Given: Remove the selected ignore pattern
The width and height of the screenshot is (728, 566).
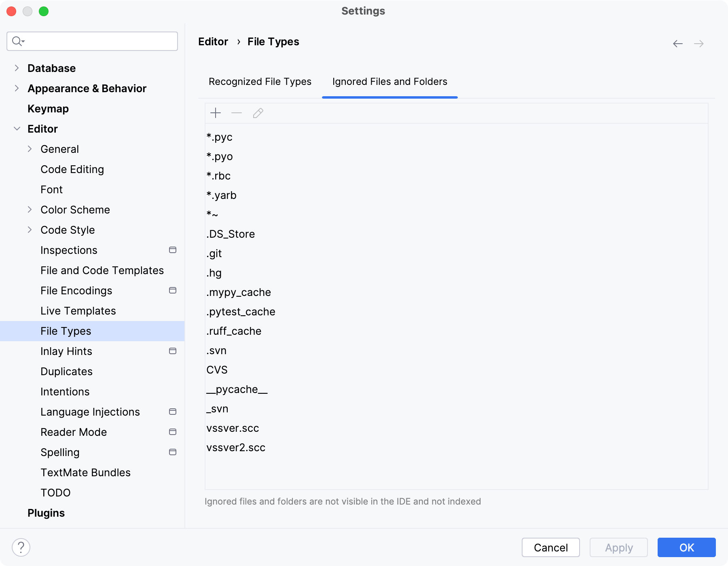Looking at the screenshot, I should pyautogui.click(x=236, y=113).
